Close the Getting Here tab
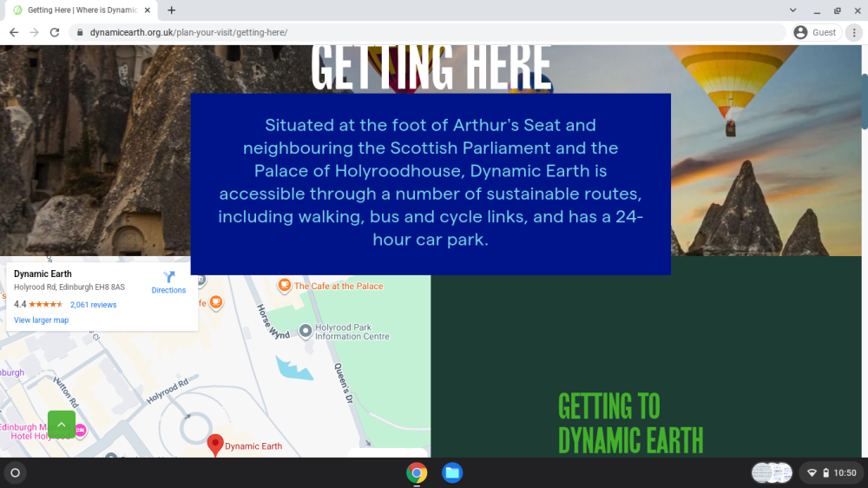This screenshot has height=488, width=868. click(148, 10)
